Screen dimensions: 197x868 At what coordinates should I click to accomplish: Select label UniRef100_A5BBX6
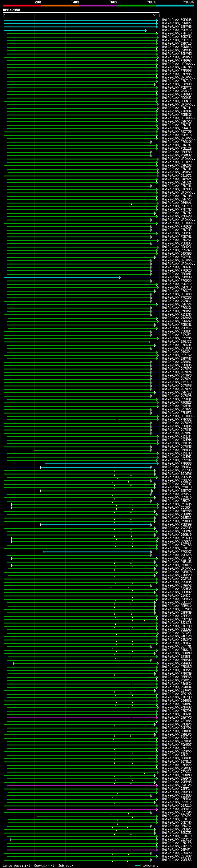[177, 115]
